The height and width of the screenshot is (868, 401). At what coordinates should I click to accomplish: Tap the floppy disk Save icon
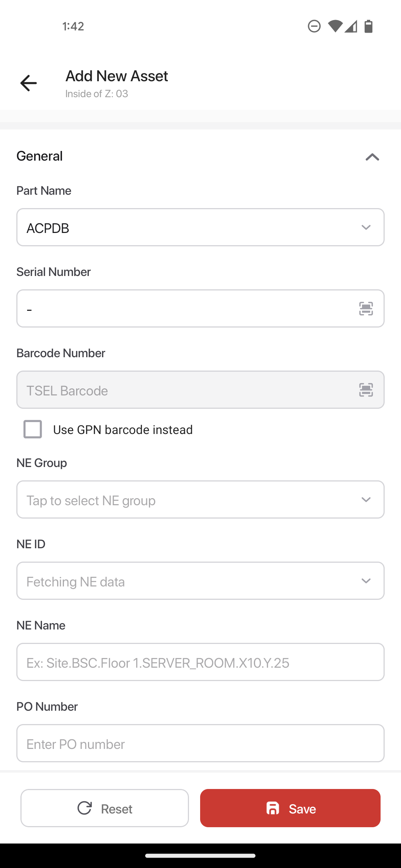(273, 808)
